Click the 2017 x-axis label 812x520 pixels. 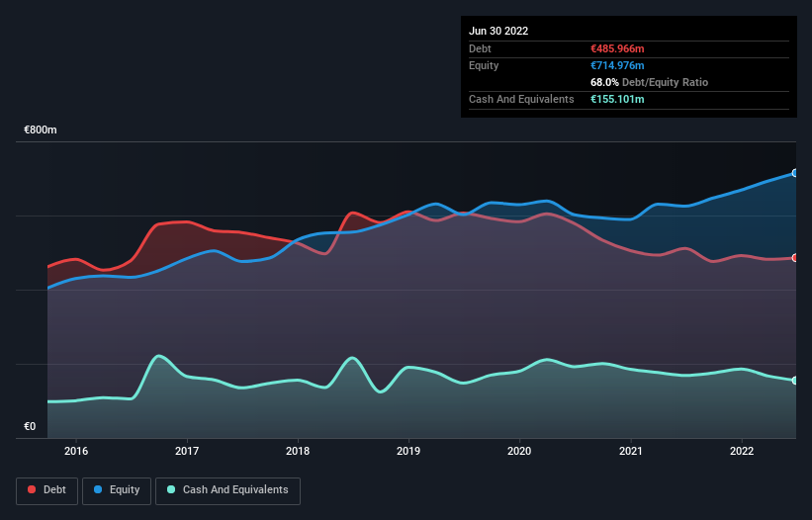coord(187,451)
